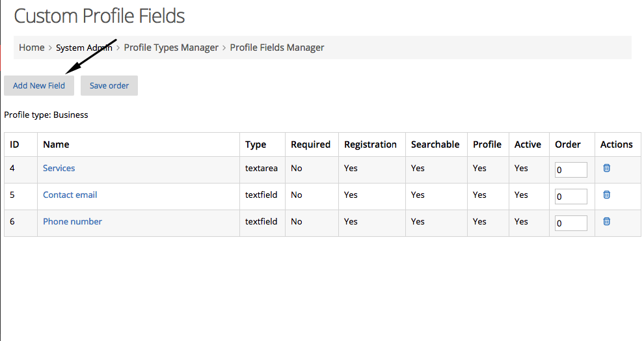Open the Services field link
This screenshot has width=644, height=341.
[59, 168]
